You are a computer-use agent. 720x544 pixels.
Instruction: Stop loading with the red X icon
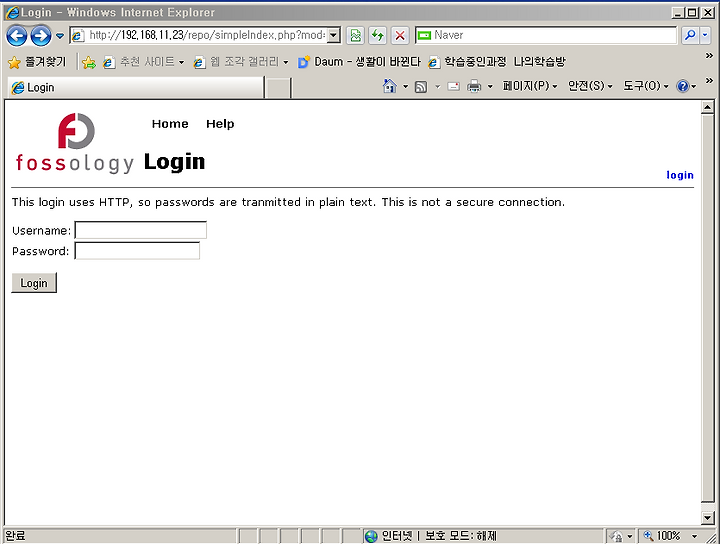(400, 35)
